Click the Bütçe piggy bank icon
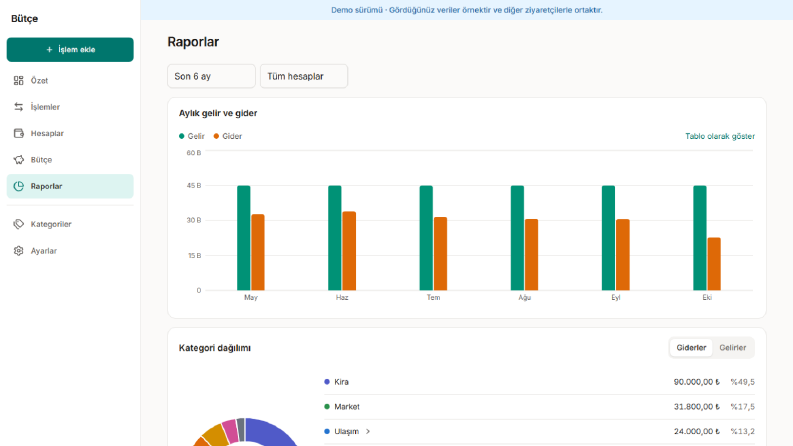The width and height of the screenshot is (793, 446). (x=19, y=160)
